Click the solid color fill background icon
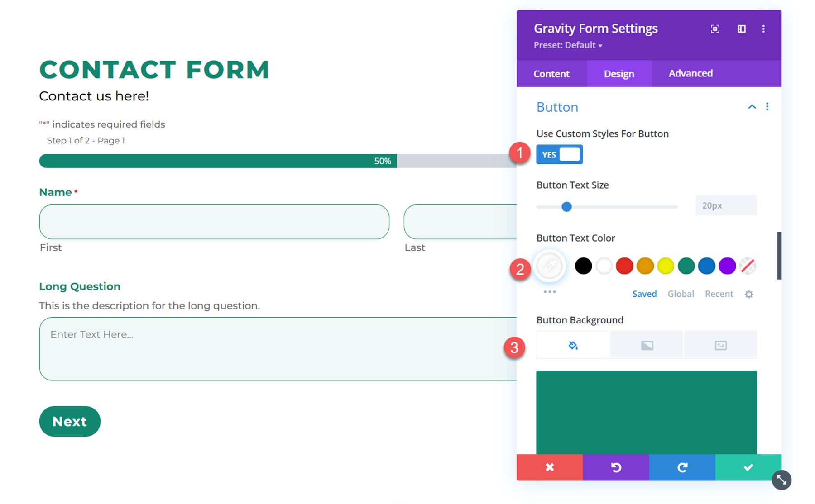The width and height of the screenshot is (815, 504). pos(572,344)
